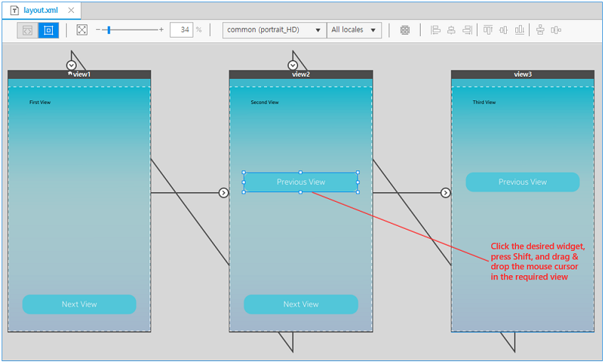Click the align bottom edges icon

520,30
